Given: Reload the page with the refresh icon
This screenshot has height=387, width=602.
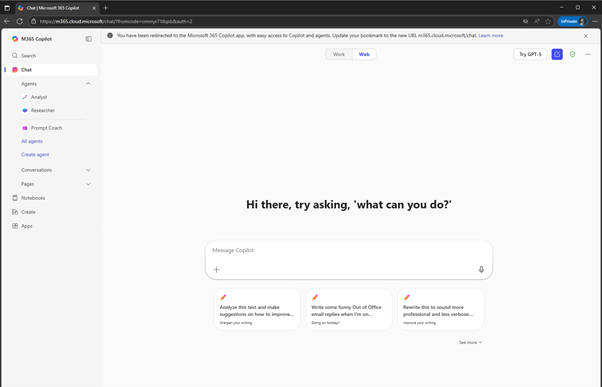Looking at the screenshot, I should pyautogui.click(x=20, y=22).
